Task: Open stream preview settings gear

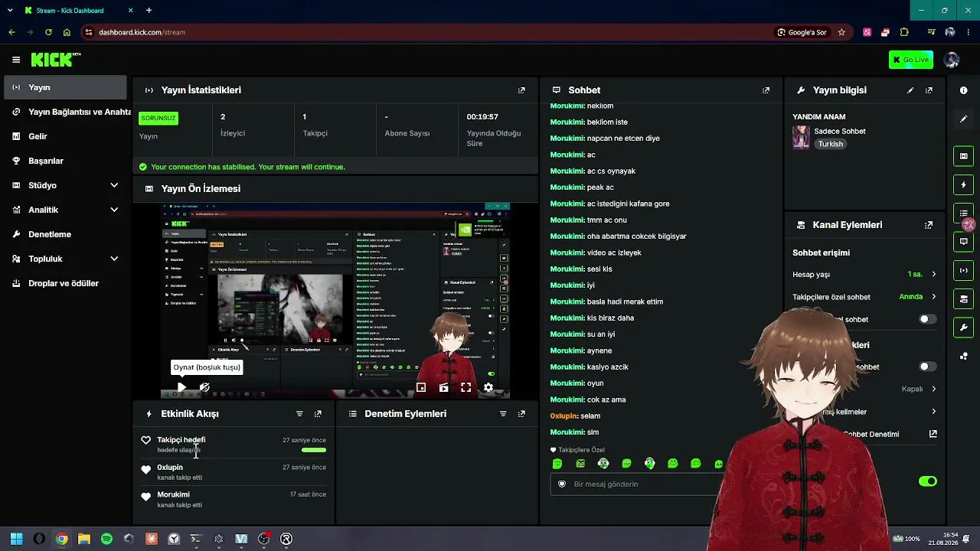Action: [x=488, y=388]
